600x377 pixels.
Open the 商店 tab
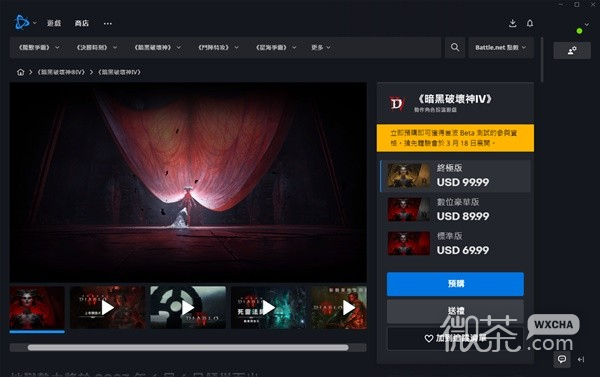pyautogui.click(x=82, y=23)
